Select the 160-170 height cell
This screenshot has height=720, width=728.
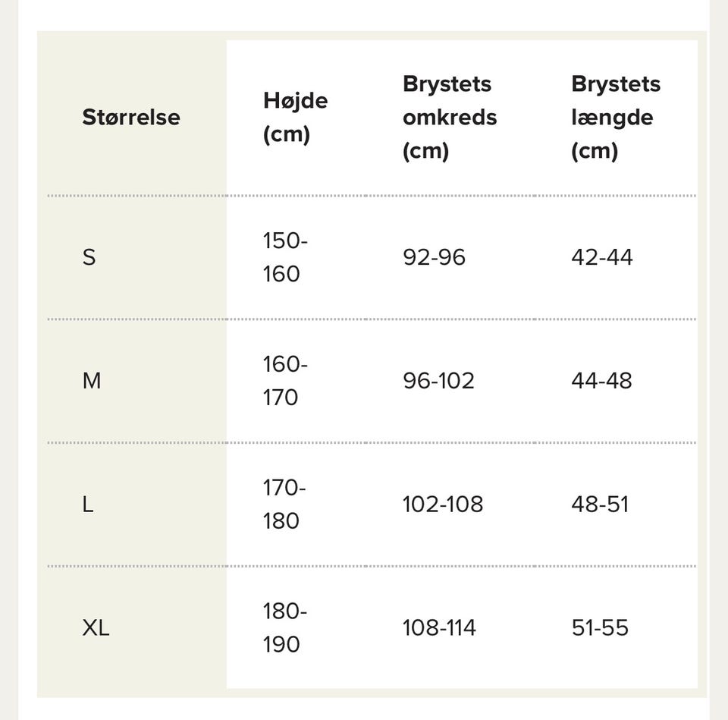[285, 381]
